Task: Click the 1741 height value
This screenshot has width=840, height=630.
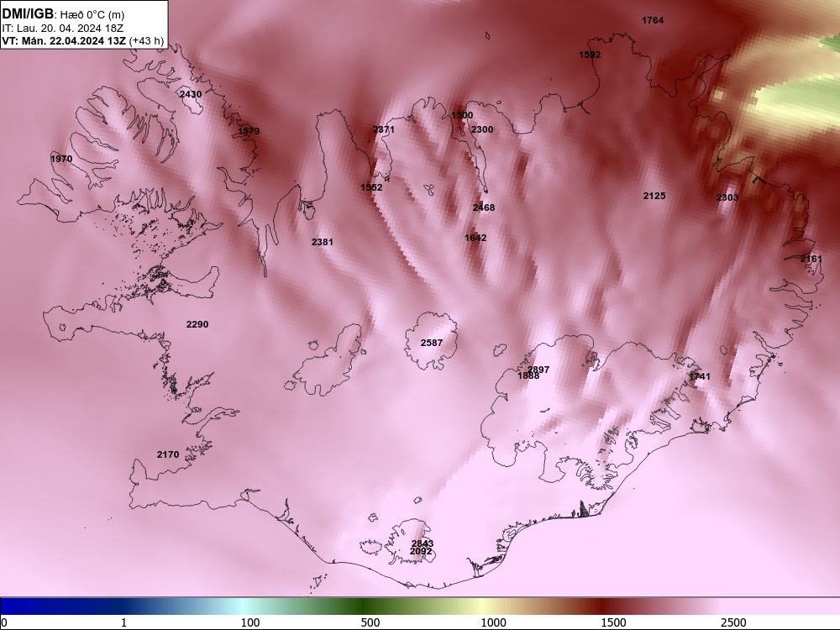Action: 700,376
